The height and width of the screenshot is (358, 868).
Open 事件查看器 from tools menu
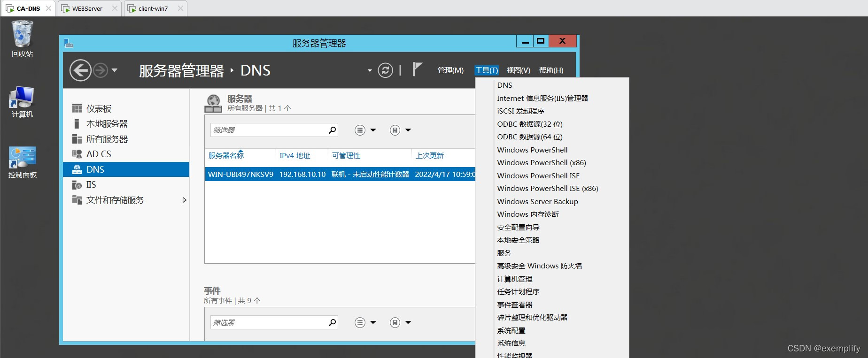coord(515,305)
